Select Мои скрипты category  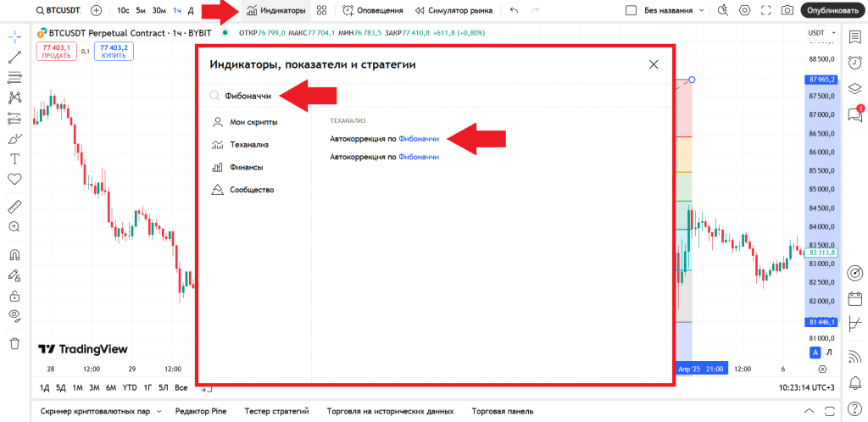[245, 122]
